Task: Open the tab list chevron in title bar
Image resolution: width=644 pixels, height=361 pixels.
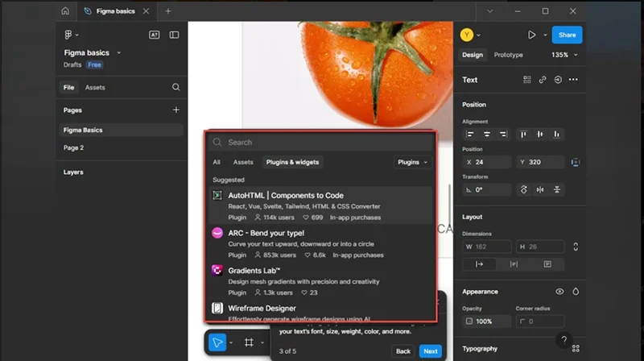Action: 489,11
